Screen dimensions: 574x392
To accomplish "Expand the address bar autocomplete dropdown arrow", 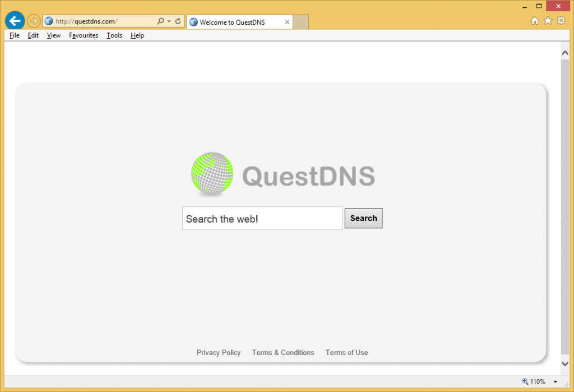I will 169,21.
